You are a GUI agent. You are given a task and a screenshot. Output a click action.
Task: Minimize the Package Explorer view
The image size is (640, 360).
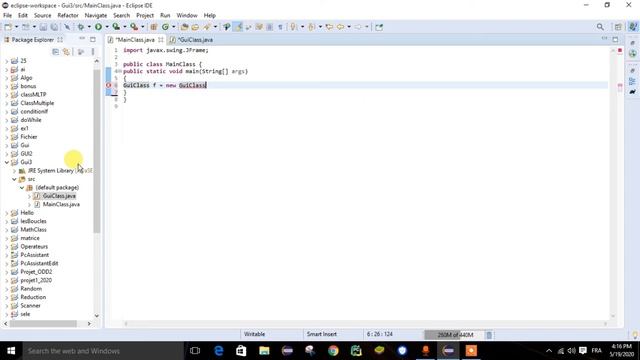pos(82,39)
